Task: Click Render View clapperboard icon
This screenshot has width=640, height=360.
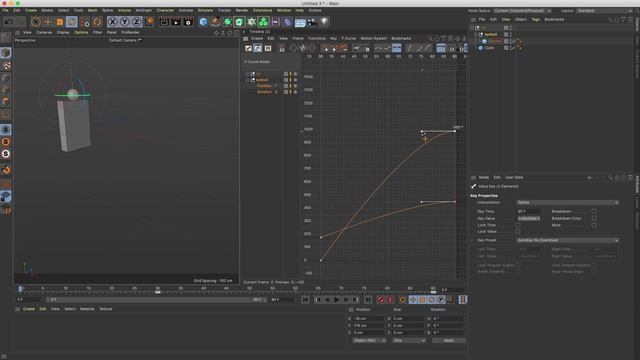Action: [164, 22]
